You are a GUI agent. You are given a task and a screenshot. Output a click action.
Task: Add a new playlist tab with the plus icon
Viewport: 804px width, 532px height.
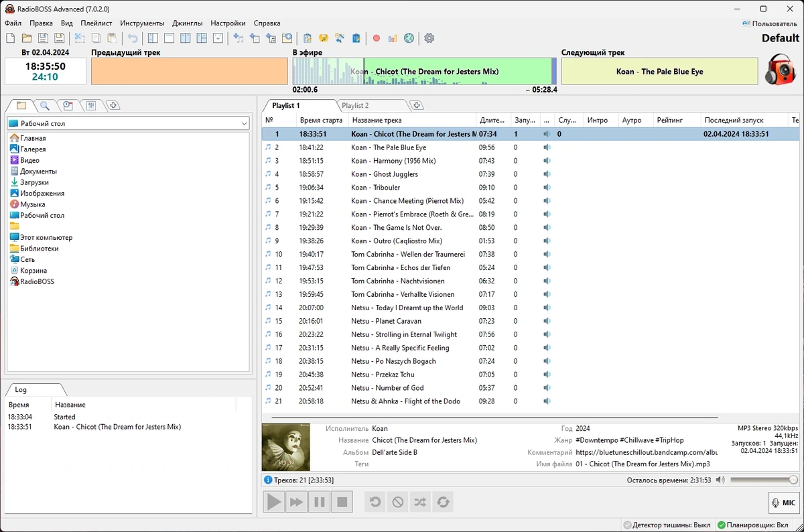(x=417, y=105)
